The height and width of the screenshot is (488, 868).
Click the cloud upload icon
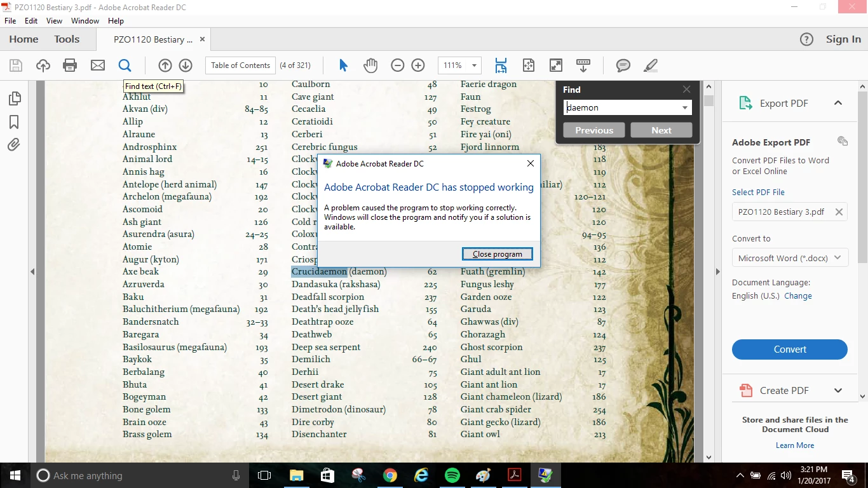click(x=43, y=65)
